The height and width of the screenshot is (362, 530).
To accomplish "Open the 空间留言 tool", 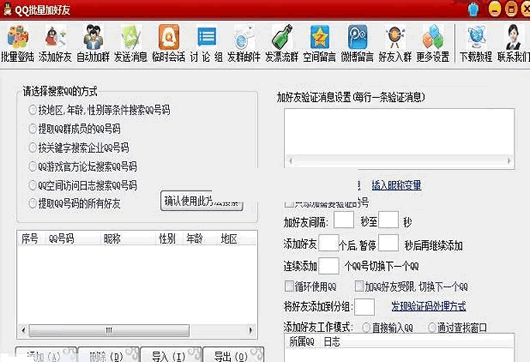I will coord(319,43).
